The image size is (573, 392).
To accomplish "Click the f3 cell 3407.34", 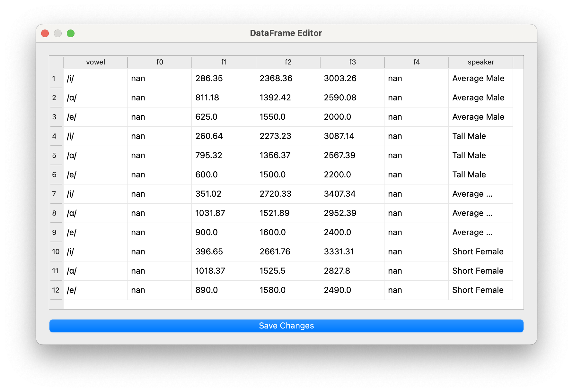I will [x=352, y=194].
